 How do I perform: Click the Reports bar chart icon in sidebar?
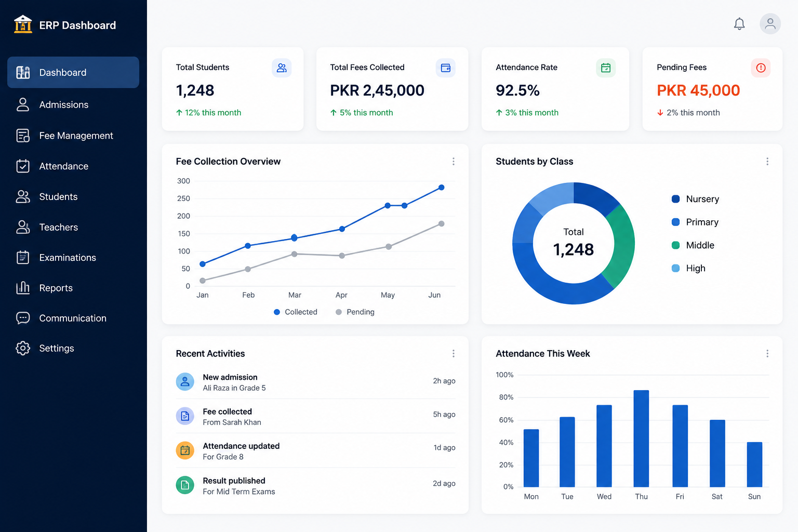click(x=23, y=288)
